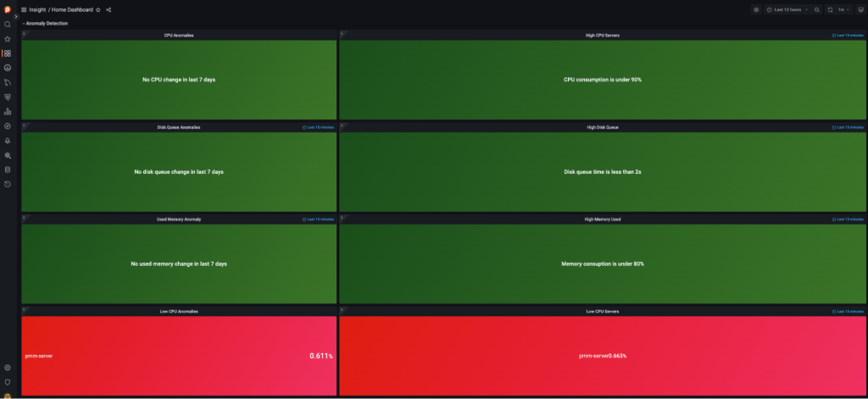Click the Percona logo at top left
868x399 pixels.
[7, 9]
